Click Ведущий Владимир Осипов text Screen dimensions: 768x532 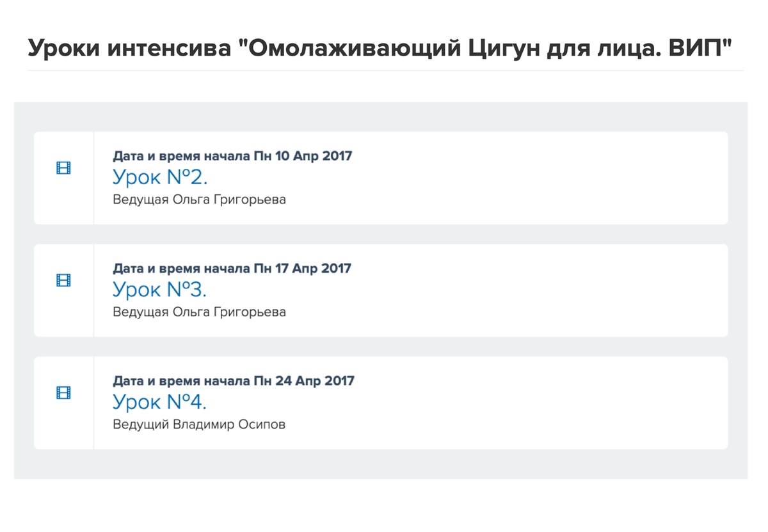pyautogui.click(x=199, y=425)
